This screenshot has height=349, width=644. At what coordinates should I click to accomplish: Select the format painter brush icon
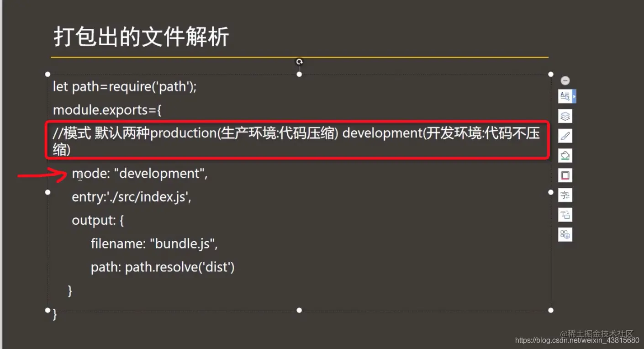[x=565, y=136]
